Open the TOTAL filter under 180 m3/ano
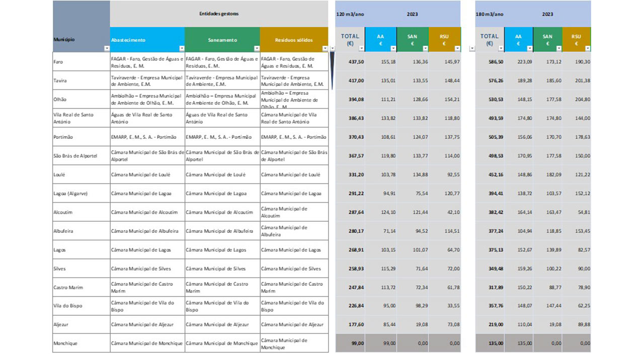Screen dimensions: 644x362 coord(501,48)
